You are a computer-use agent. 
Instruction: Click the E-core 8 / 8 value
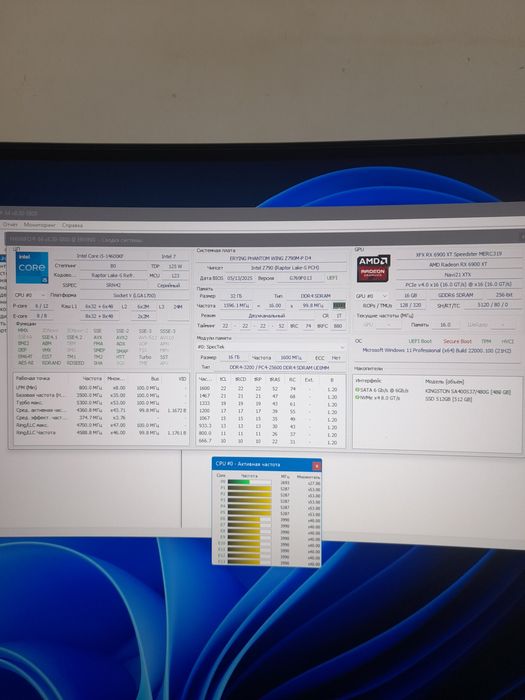pyautogui.click(x=42, y=316)
